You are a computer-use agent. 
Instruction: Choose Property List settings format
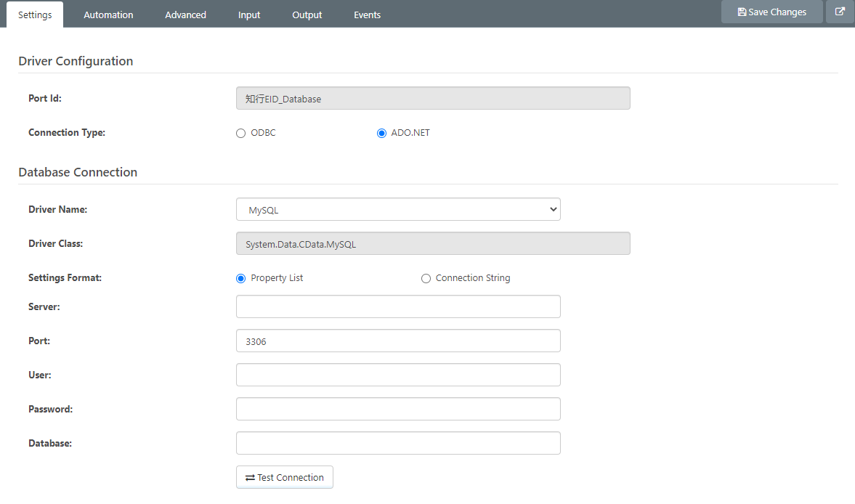point(241,278)
